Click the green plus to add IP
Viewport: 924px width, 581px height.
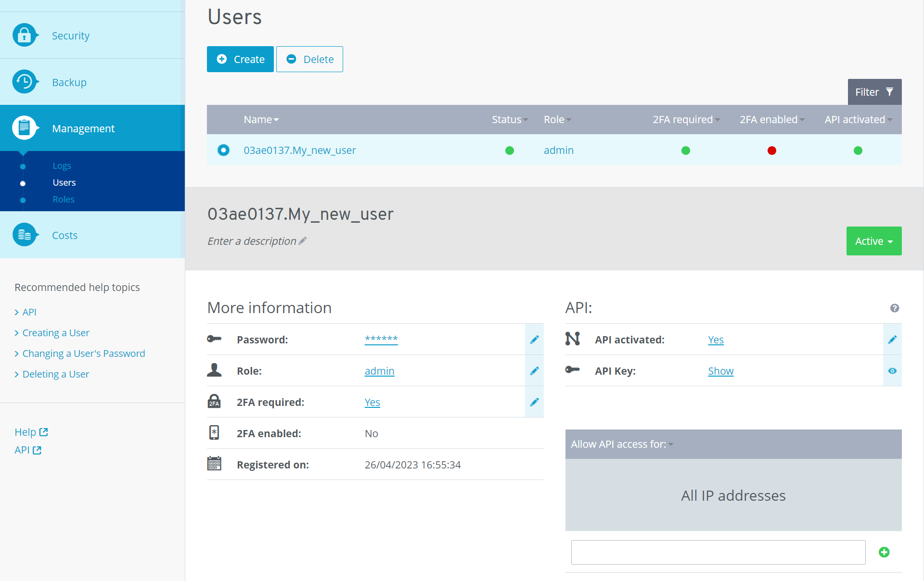[x=884, y=552]
